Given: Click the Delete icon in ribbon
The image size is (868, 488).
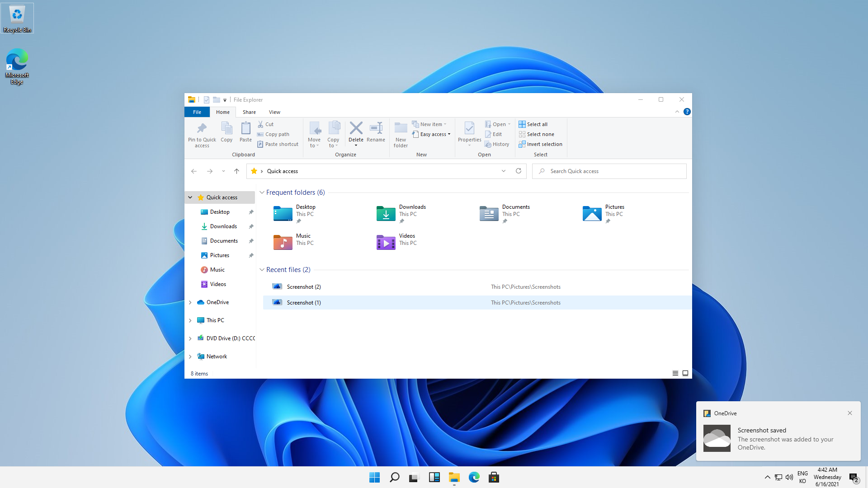Looking at the screenshot, I should point(356,129).
